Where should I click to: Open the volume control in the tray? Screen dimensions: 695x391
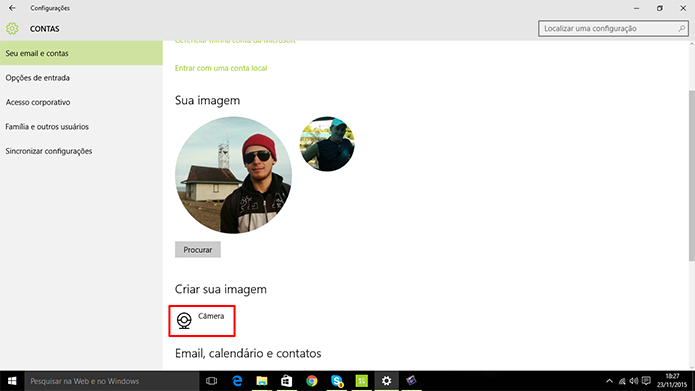[634, 381]
